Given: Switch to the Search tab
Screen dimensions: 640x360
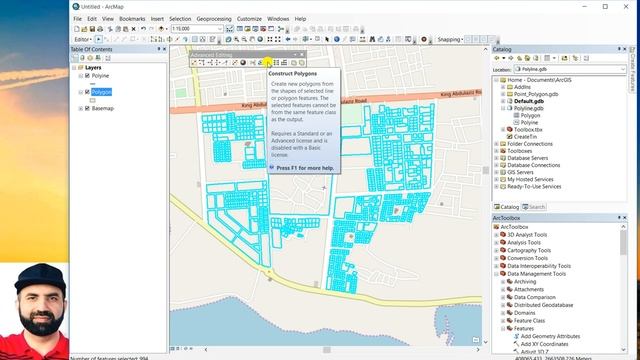Looking at the screenshot, I should (x=534, y=207).
